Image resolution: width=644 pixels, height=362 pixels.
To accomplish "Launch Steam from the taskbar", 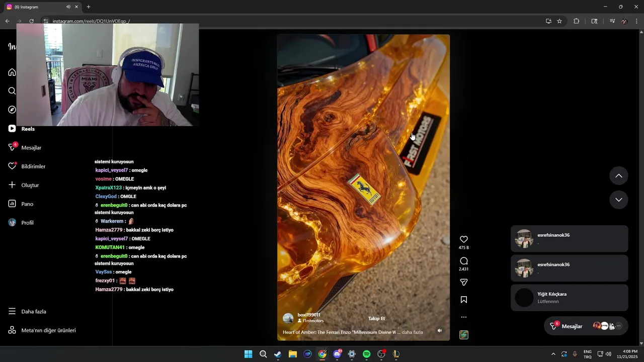I will [x=278, y=354].
